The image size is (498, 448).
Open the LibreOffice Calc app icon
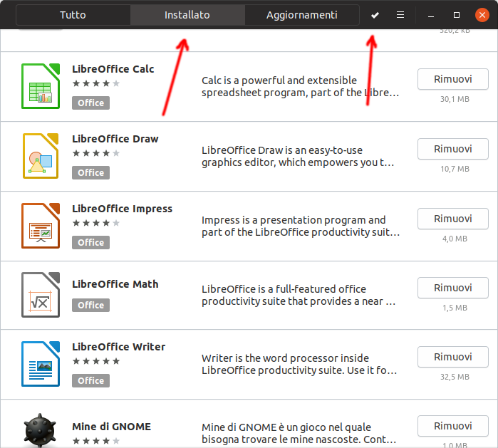click(x=40, y=86)
